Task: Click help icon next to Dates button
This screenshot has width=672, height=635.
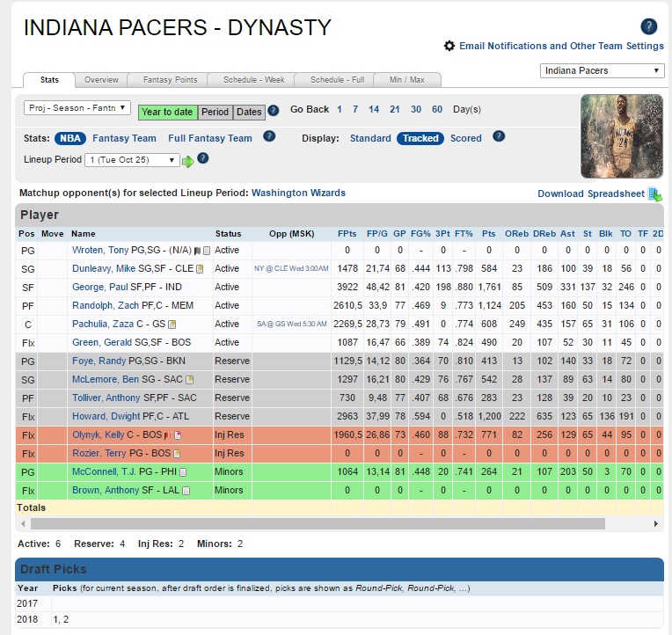Action: coord(273,111)
